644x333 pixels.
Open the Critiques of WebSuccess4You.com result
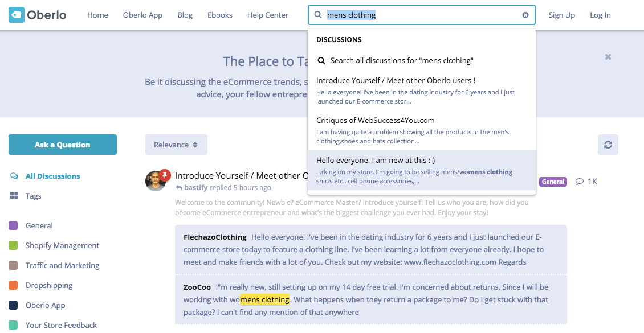click(375, 120)
